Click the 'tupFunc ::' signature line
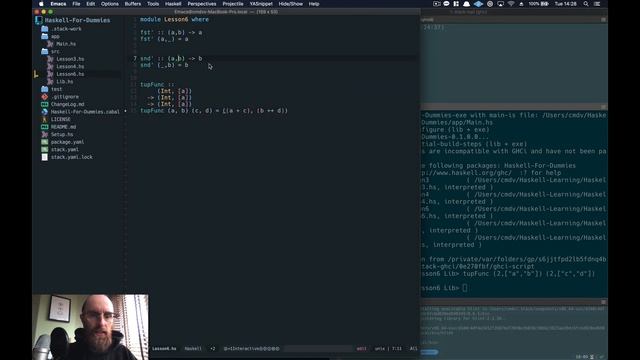 pyautogui.click(x=157, y=84)
